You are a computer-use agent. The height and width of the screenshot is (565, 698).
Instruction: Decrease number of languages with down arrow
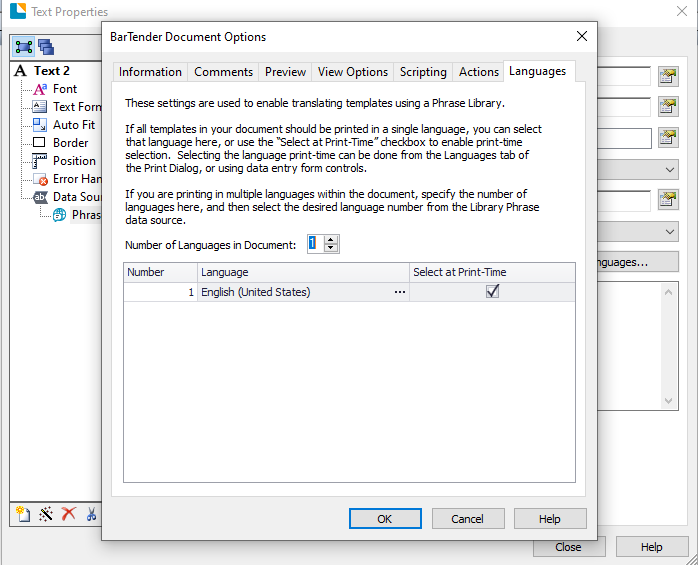coord(330,248)
